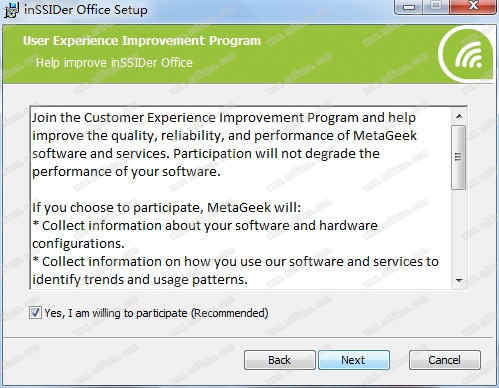The height and width of the screenshot is (388, 499).
Task: Click the maximize button in the title bar
Action: (x=436, y=7)
